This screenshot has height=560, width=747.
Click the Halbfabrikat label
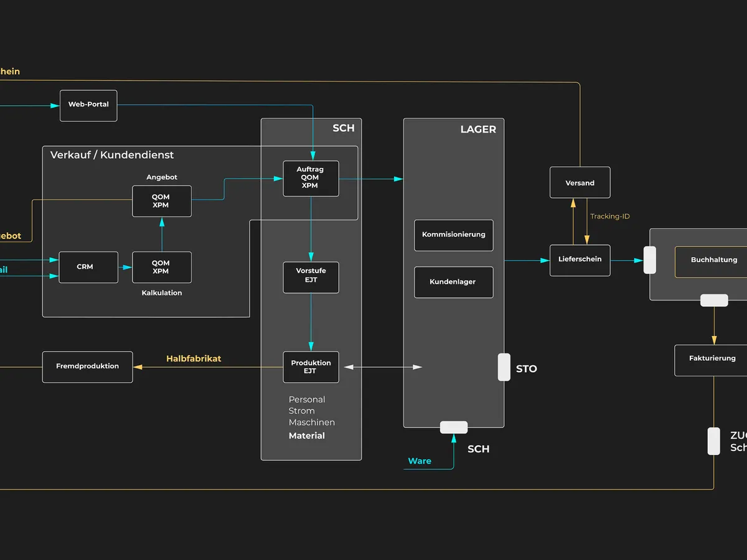click(194, 359)
